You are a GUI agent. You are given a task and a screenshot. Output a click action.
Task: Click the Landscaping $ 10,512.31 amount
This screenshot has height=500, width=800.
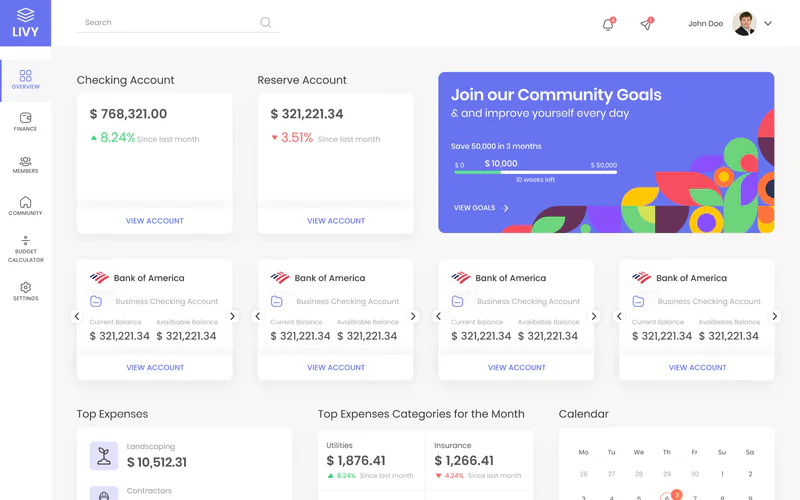157,462
